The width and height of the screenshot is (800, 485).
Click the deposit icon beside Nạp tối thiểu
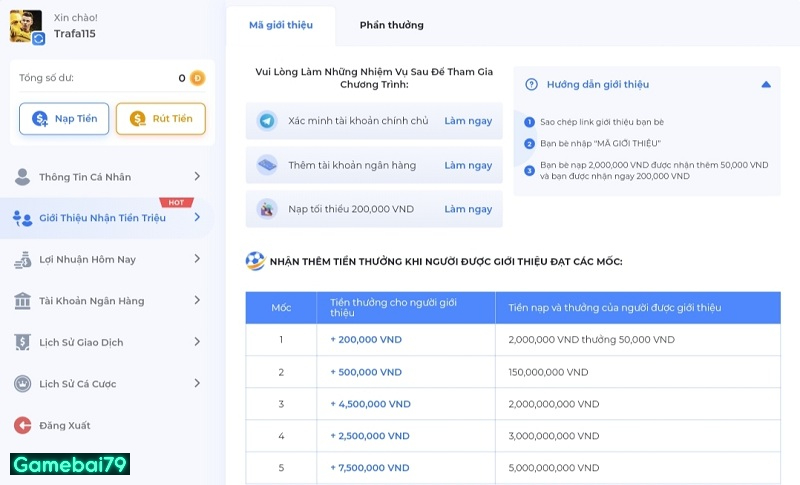[x=267, y=209]
